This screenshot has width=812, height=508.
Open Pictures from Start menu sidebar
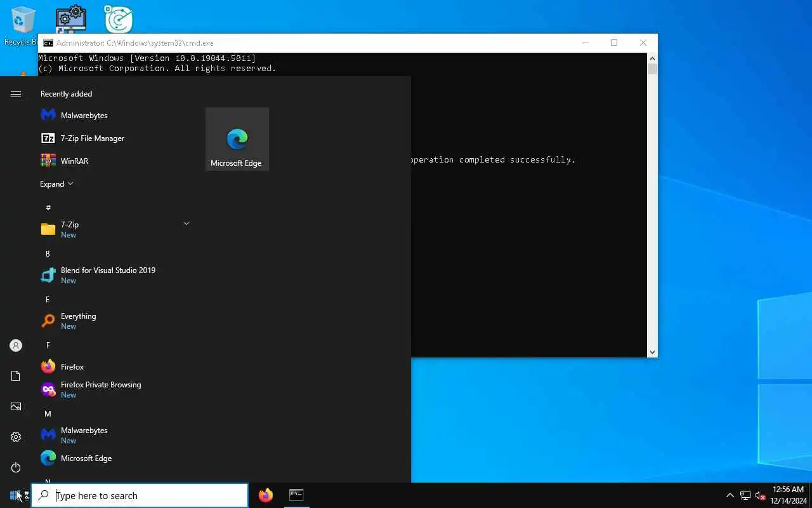coord(16,406)
